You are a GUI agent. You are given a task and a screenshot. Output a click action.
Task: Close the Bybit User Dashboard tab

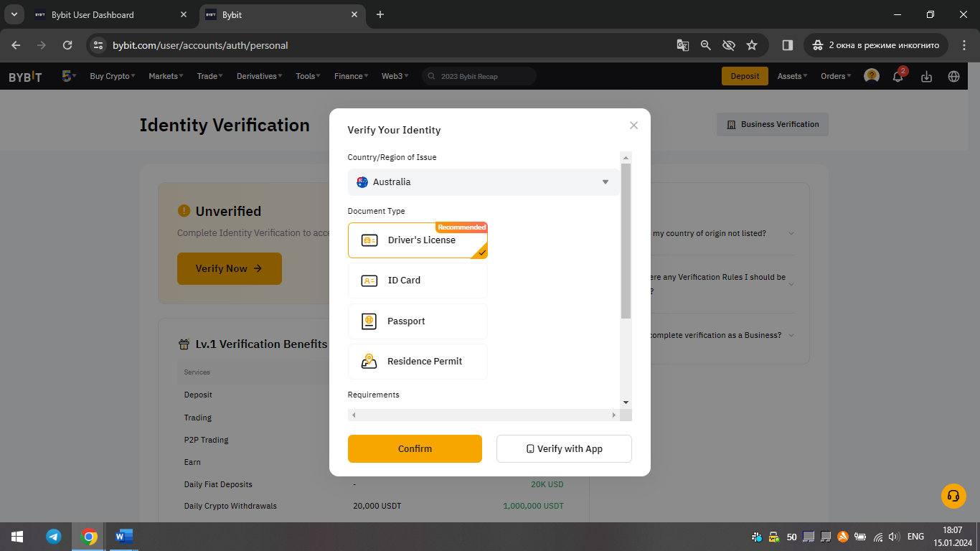tap(184, 15)
